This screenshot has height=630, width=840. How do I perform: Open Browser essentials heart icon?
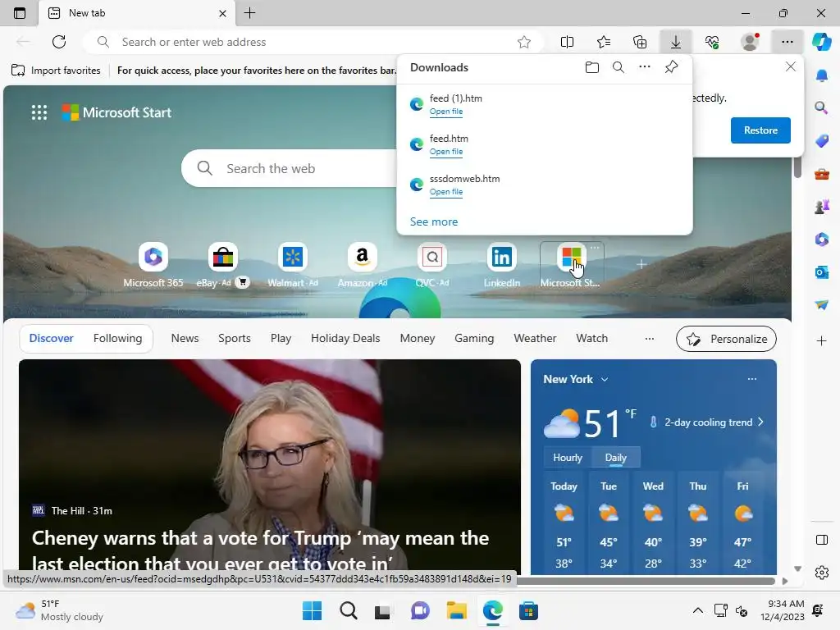(712, 42)
